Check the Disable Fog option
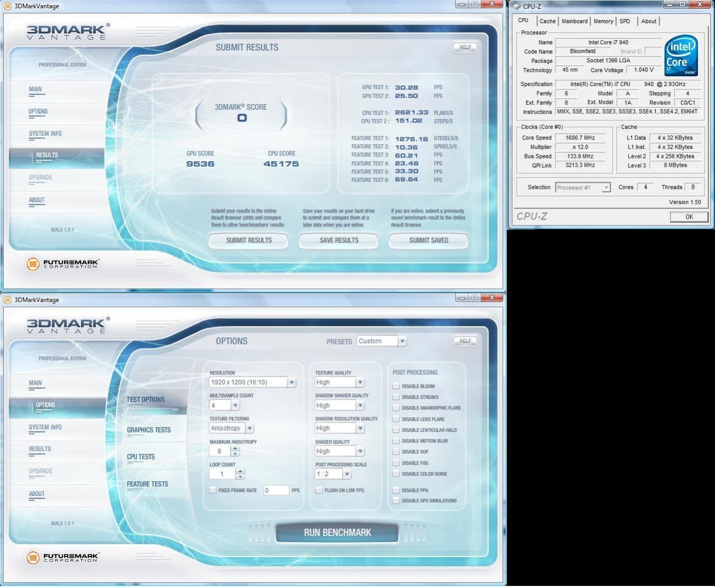The width and height of the screenshot is (715, 588). pos(396,463)
